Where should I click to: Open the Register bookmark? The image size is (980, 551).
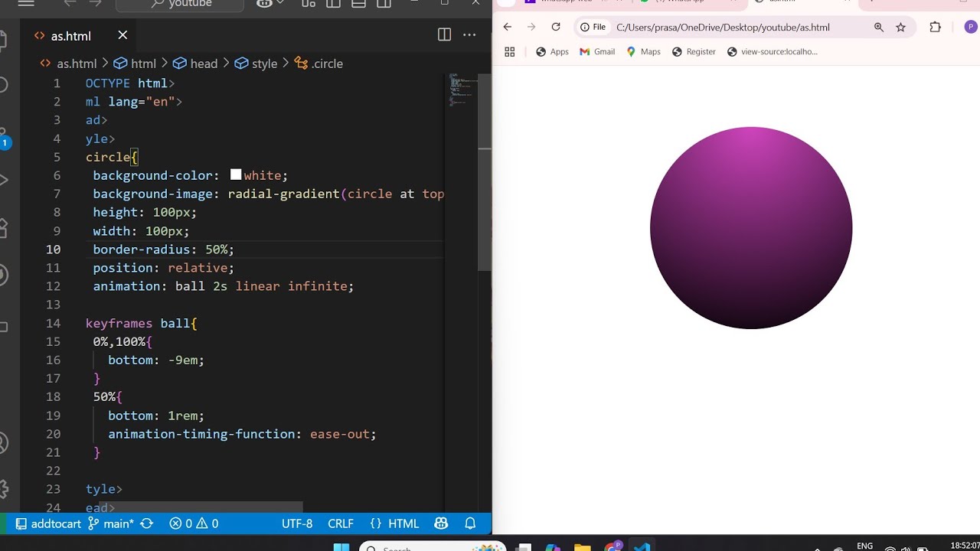coord(694,51)
